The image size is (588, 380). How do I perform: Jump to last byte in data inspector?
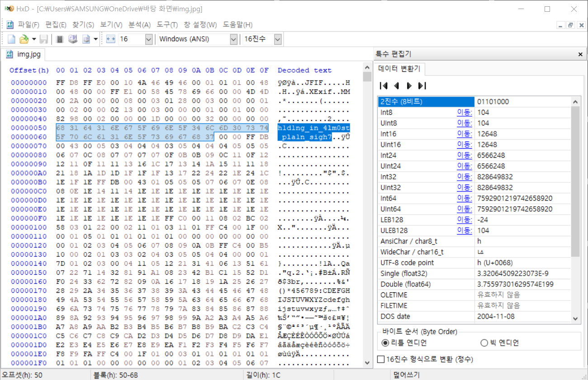(x=422, y=86)
